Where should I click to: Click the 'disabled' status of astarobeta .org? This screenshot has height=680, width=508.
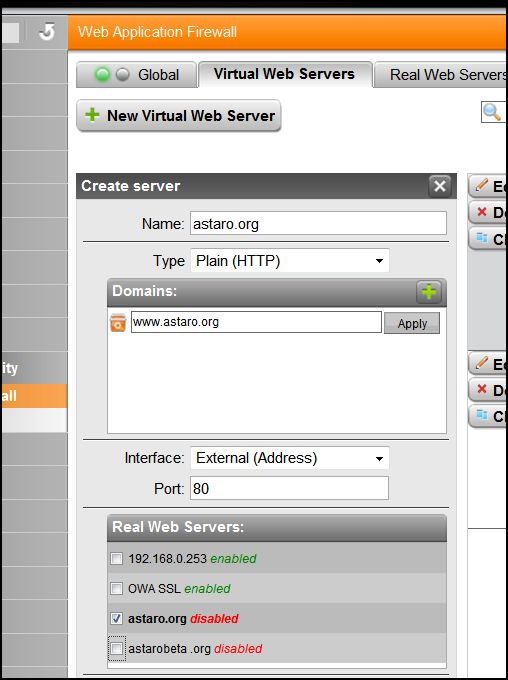pyautogui.click(x=238, y=649)
